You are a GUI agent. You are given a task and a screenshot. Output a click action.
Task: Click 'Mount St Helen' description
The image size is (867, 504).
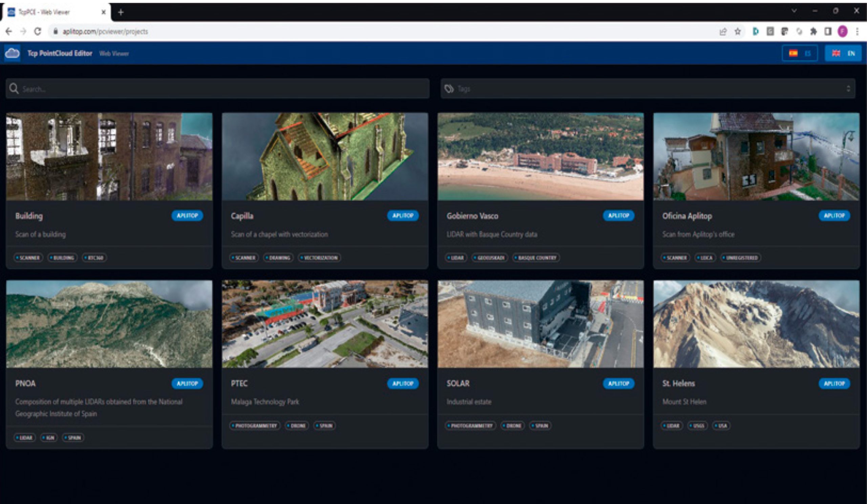pyautogui.click(x=684, y=401)
